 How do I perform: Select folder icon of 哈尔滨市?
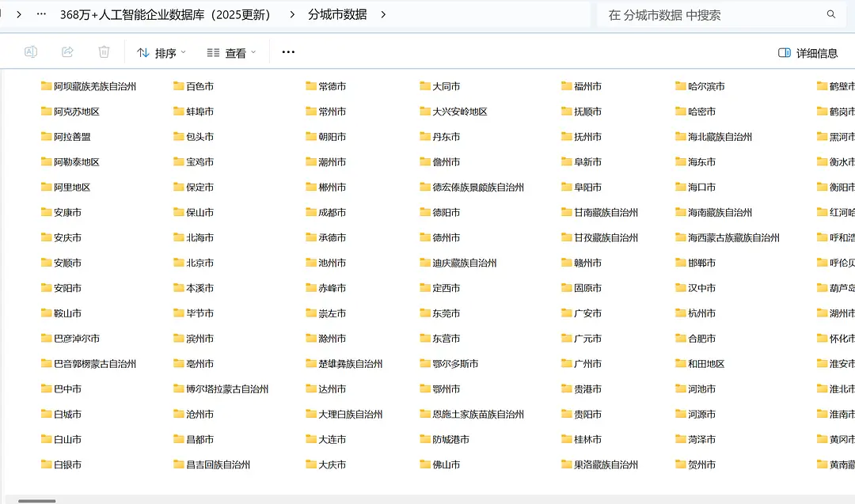click(x=681, y=85)
